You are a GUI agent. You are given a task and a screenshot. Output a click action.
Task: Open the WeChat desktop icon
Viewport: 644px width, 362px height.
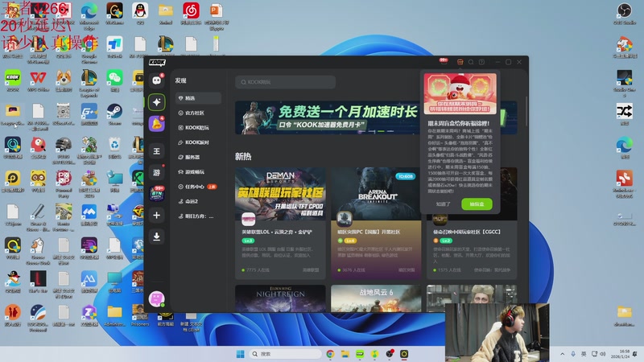(x=114, y=81)
